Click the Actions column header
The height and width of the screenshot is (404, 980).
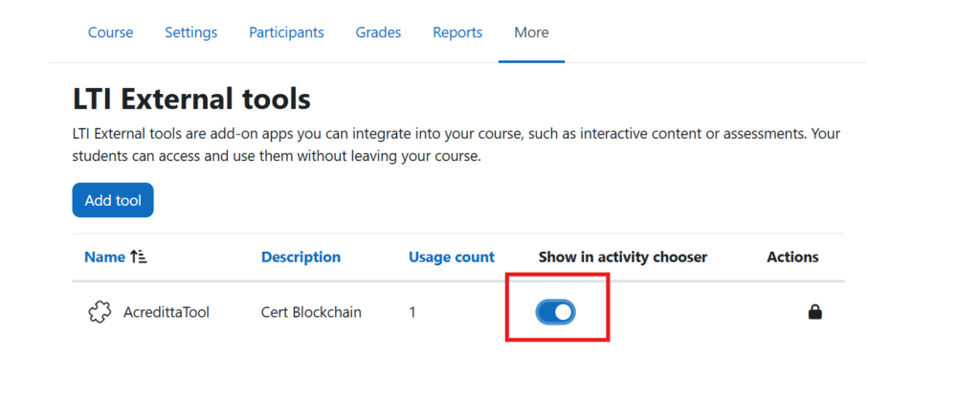pos(792,257)
